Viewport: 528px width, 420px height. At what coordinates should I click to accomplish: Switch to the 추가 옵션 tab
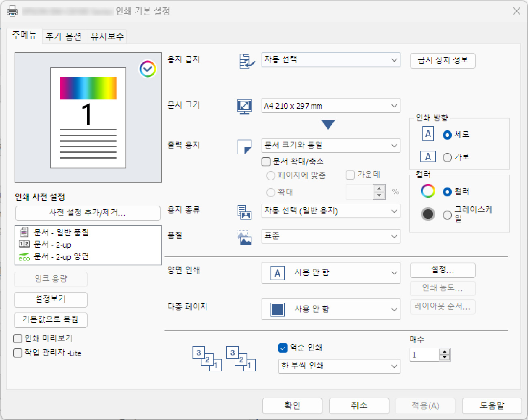point(64,37)
